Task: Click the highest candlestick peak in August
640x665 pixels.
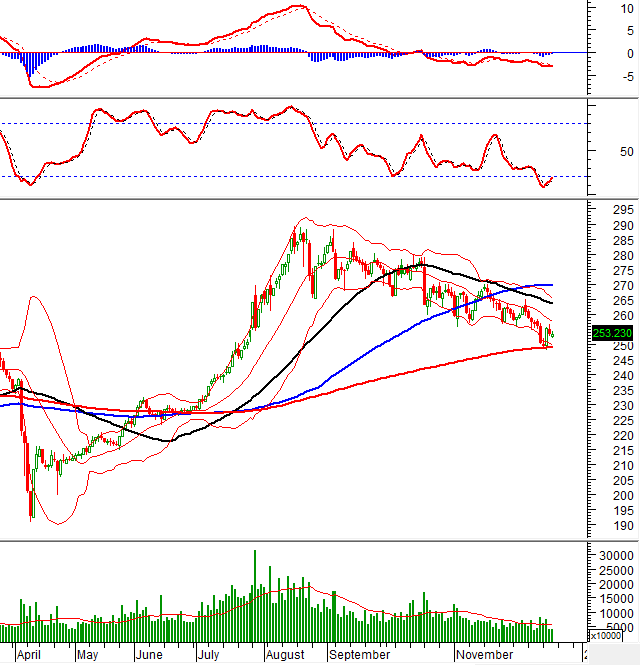Action: tap(296, 230)
